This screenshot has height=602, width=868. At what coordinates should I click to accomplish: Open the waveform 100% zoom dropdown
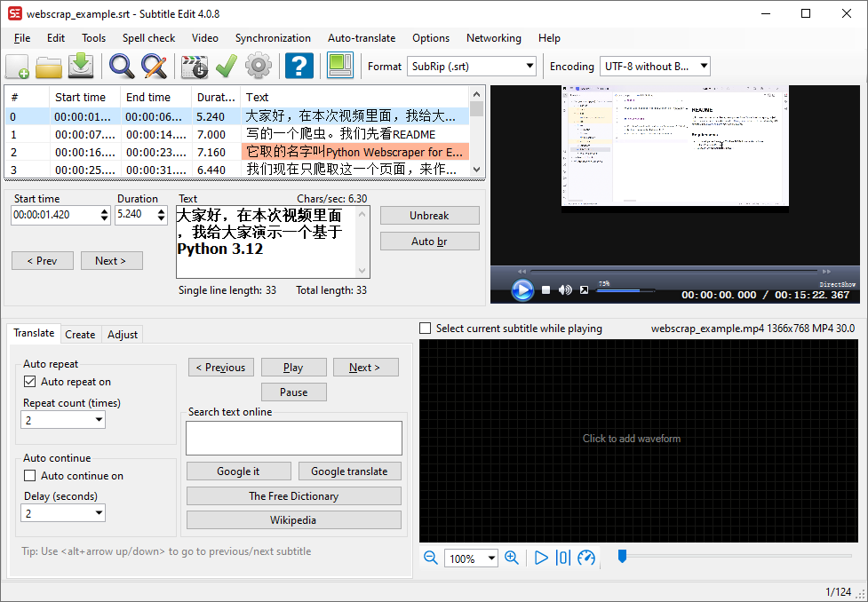point(471,558)
